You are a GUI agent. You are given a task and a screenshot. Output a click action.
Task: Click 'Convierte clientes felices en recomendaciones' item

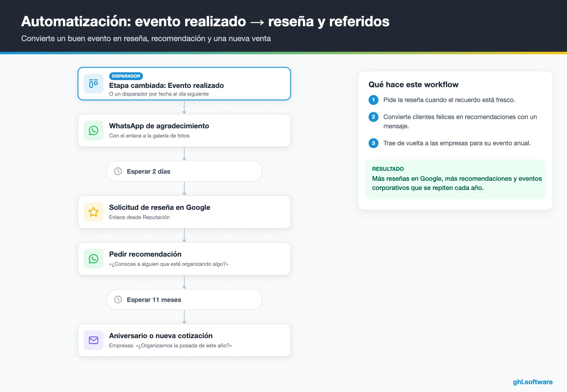(460, 122)
